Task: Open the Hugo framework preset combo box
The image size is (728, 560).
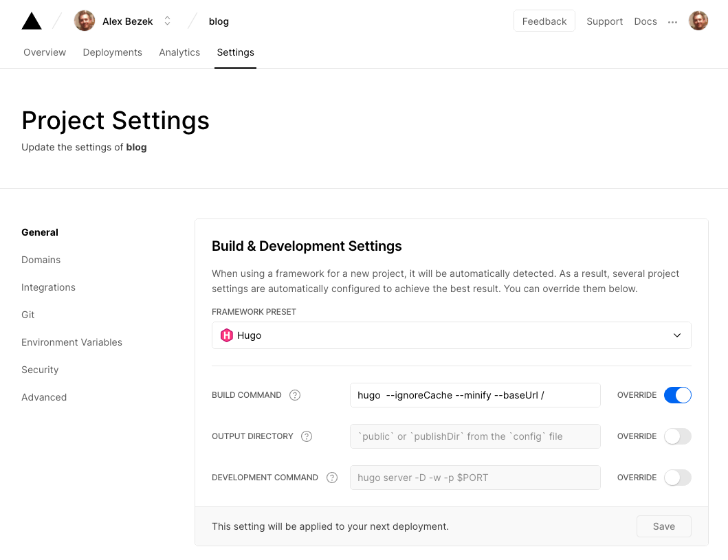Action: pos(451,335)
